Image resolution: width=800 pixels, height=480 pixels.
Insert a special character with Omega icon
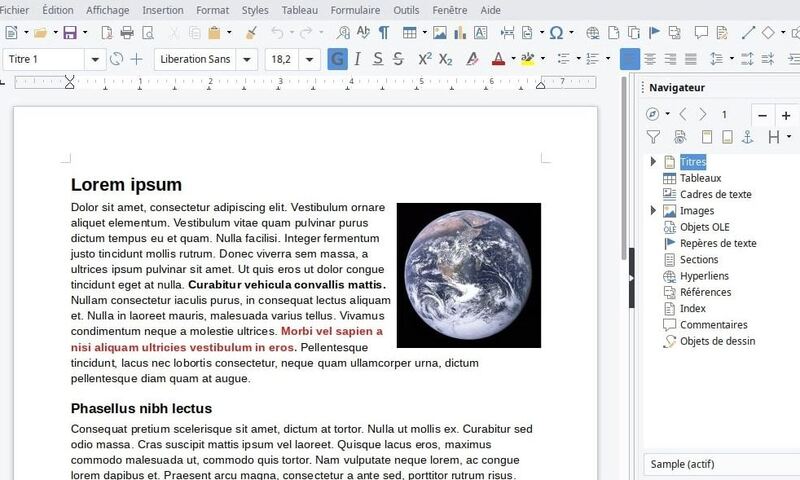coord(556,33)
